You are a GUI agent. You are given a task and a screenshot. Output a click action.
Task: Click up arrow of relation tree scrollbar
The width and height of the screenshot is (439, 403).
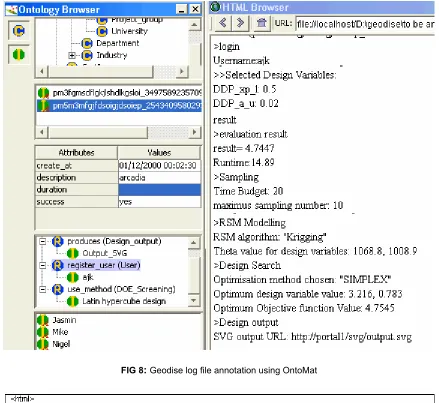coord(194,243)
